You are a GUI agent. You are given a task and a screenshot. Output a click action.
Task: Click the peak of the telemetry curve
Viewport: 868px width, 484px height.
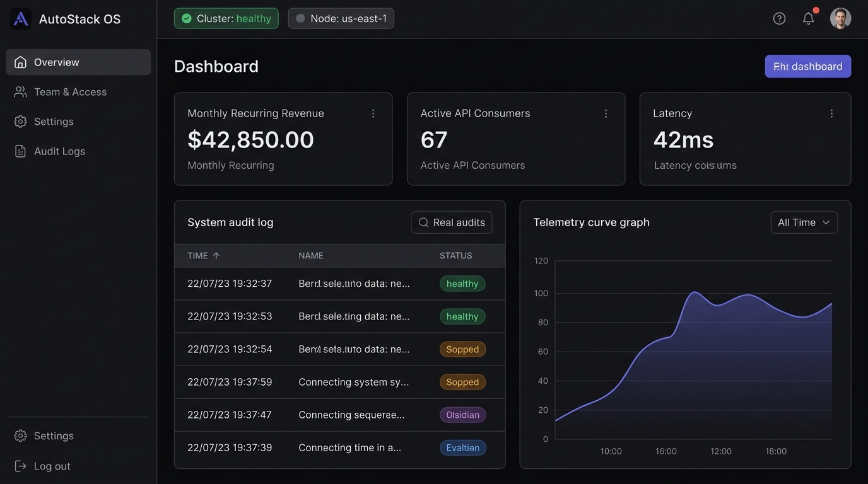[693, 292]
